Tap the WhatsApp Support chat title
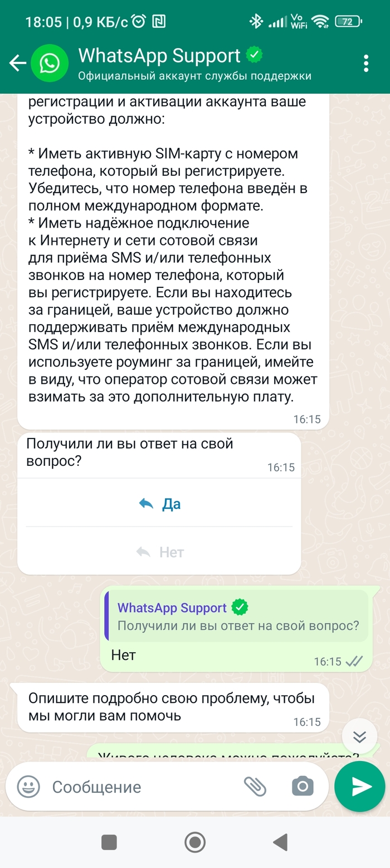 click(x=159, y=56)
